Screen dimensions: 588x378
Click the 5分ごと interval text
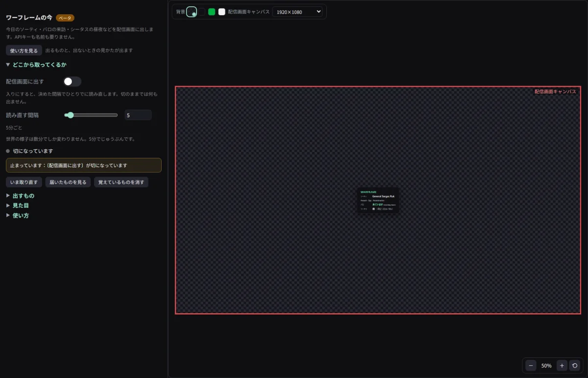coord(14,127)
